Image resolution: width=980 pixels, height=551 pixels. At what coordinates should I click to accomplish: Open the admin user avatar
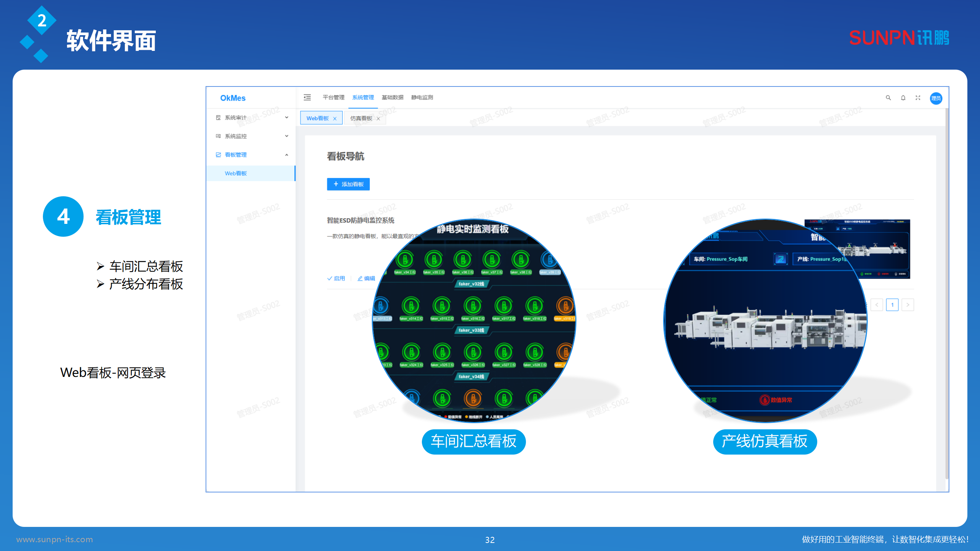(x=936, y=98)
